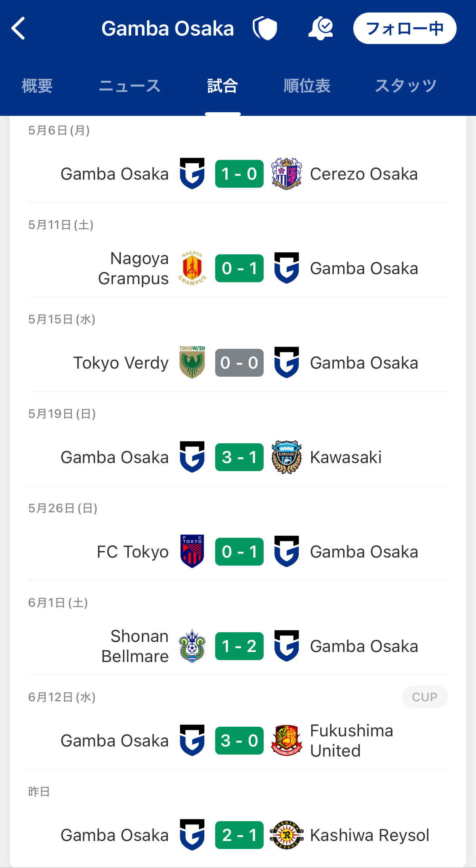Tap the CUP label on 6月12日 match
476x868 pixels.
424,697
